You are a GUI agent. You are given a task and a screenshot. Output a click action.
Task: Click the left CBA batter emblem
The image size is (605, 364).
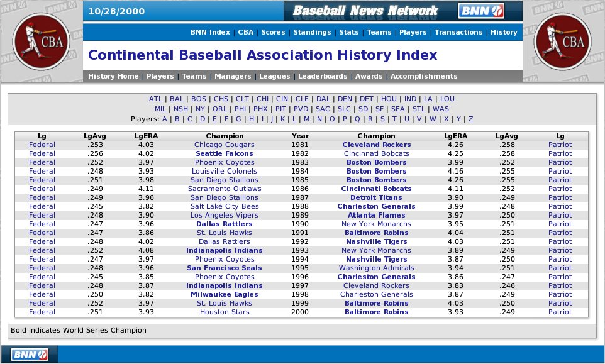coord(43,40)
